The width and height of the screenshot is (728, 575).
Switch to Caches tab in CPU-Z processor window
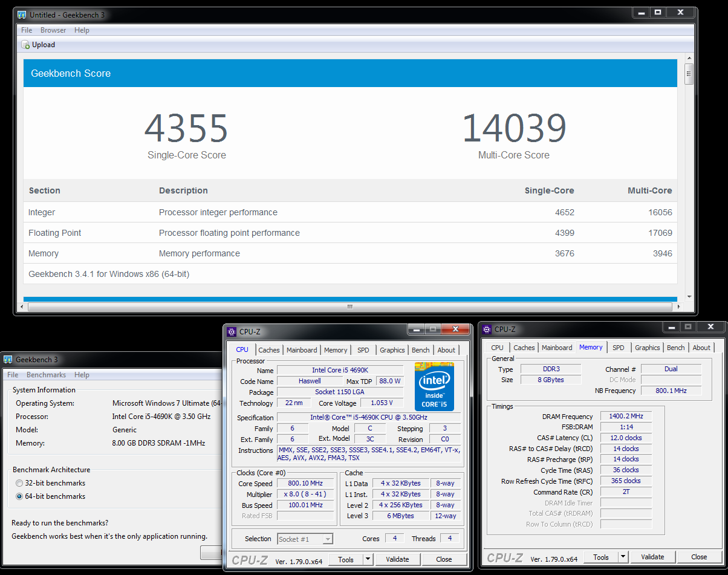269,350
